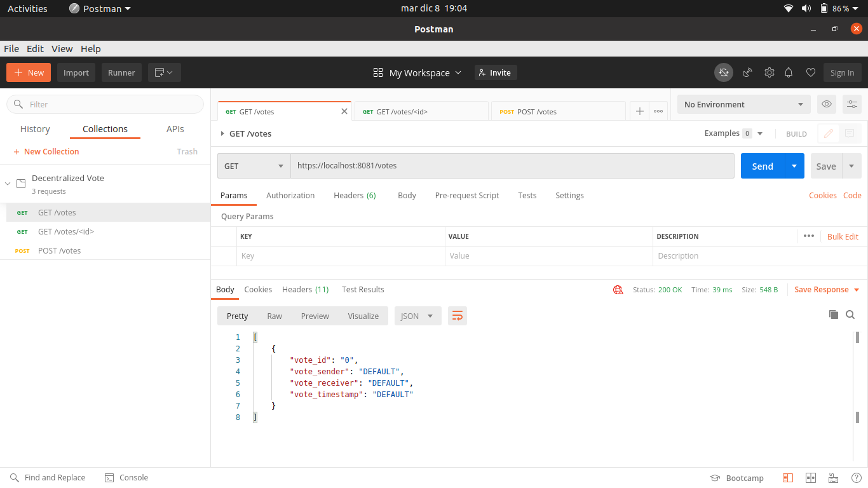Click the pencil edit icon
The image size is (868, 488).
tap(829, 133)
